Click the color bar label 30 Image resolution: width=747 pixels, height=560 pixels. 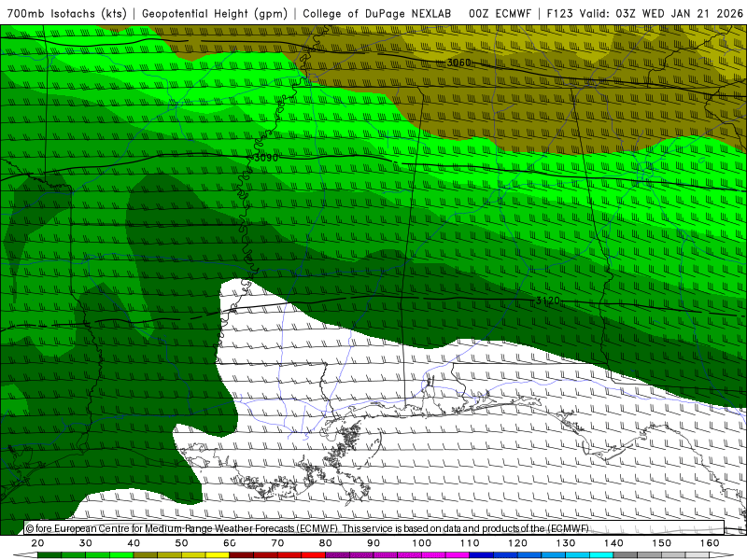click(x=86, y=543)
